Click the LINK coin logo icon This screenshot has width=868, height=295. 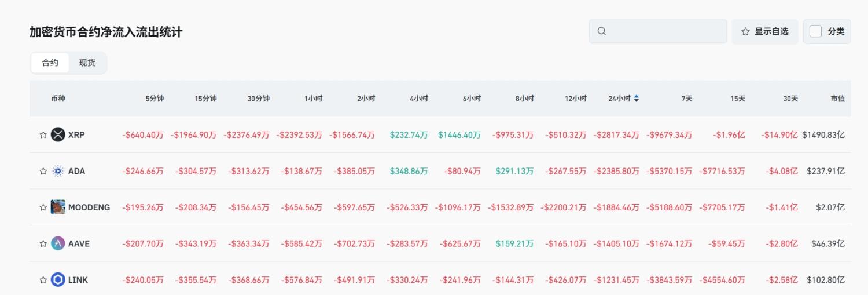point(58,280)
